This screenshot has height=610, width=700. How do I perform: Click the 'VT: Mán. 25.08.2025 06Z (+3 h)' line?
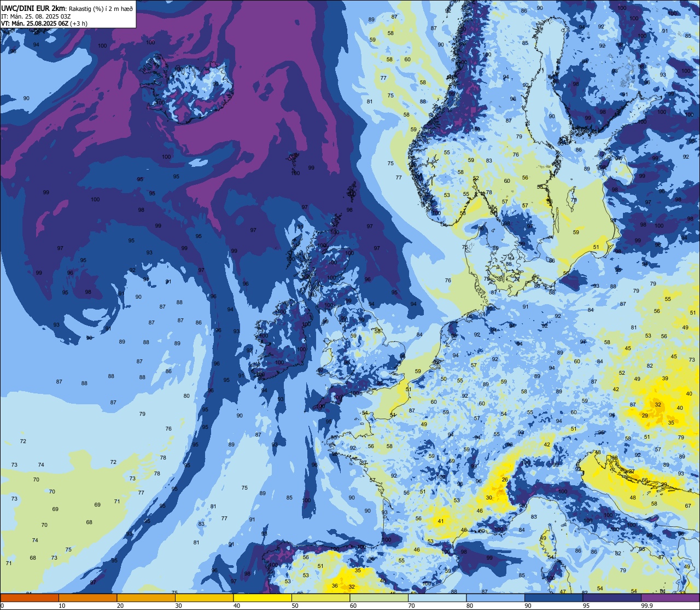tap(44, 24)
